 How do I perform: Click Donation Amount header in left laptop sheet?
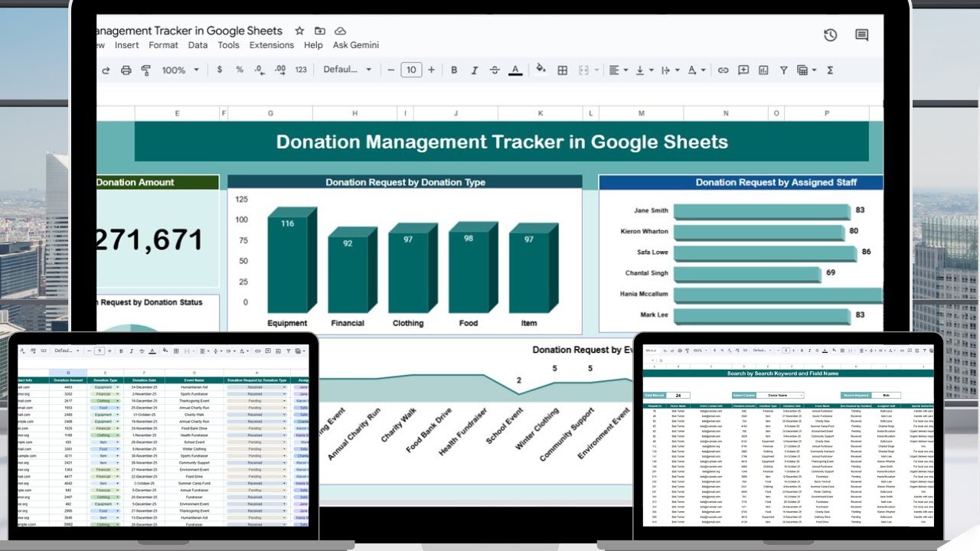[x=69, y=380]
